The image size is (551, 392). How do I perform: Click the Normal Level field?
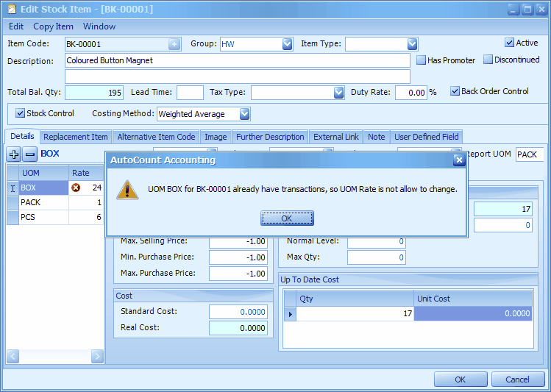377,242
